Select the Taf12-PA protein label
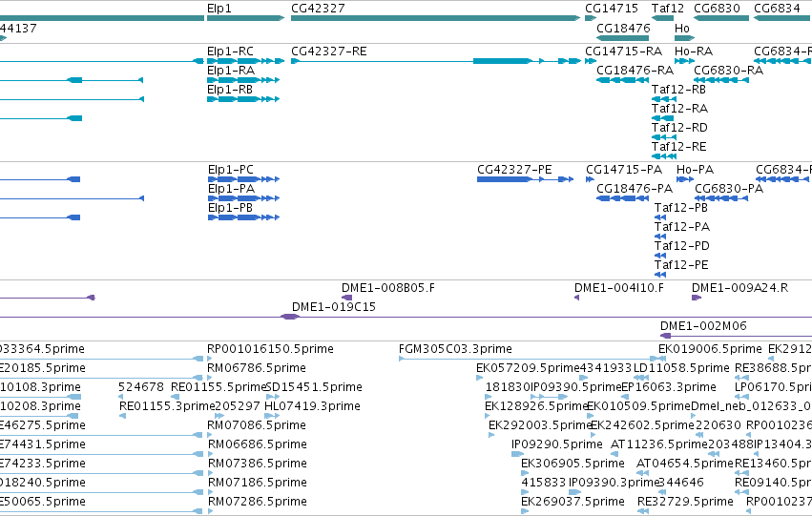Image resolution: width=812 pixels, height=516 pixels. pos(682,227)
